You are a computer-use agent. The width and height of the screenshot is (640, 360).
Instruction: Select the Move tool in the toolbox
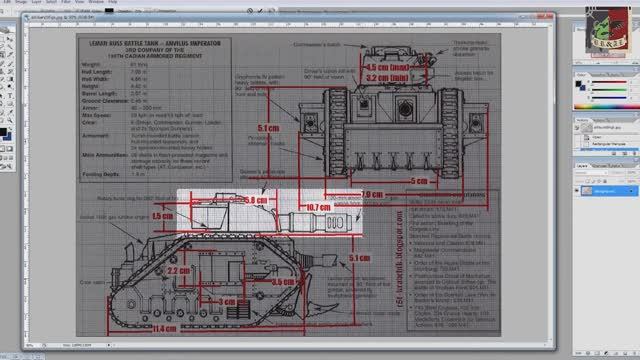coord(10,39)
